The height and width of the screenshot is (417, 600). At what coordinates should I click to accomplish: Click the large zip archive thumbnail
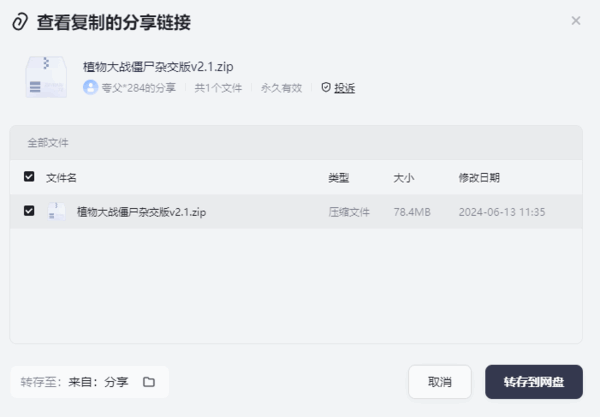[46, 77]
